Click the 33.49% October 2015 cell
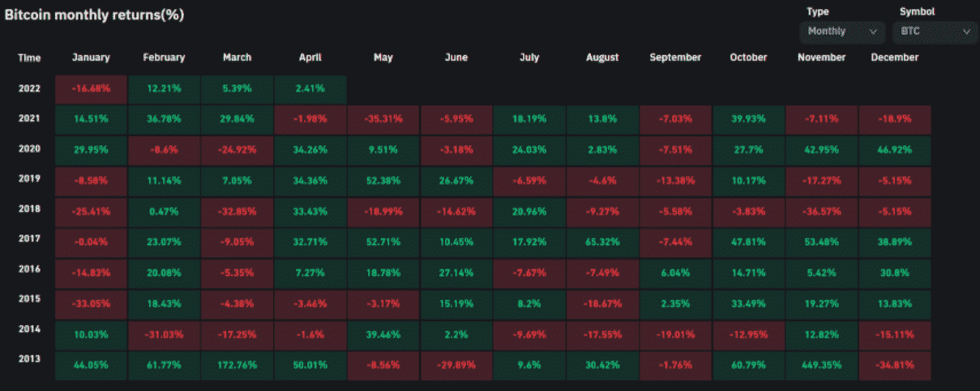 748,303
